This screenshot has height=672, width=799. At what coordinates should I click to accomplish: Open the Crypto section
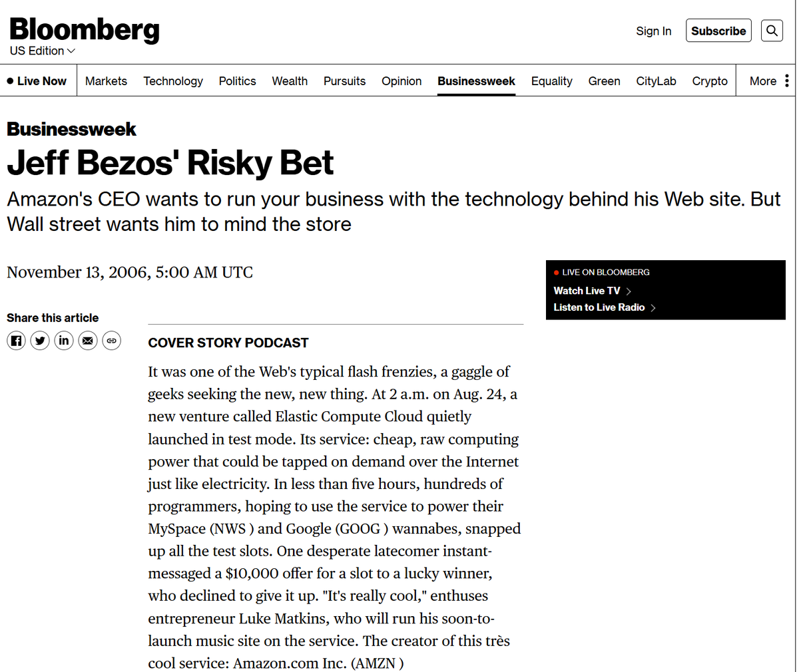[710, 81]
